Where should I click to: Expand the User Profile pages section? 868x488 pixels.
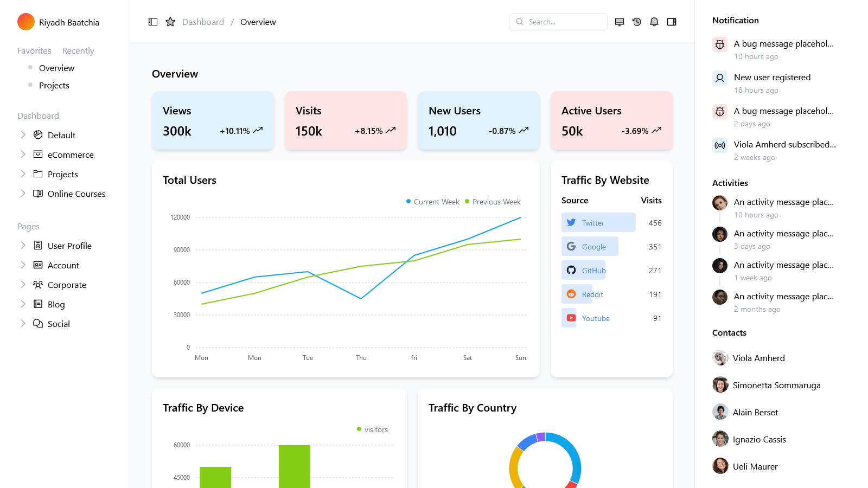(x=23, y=245)
